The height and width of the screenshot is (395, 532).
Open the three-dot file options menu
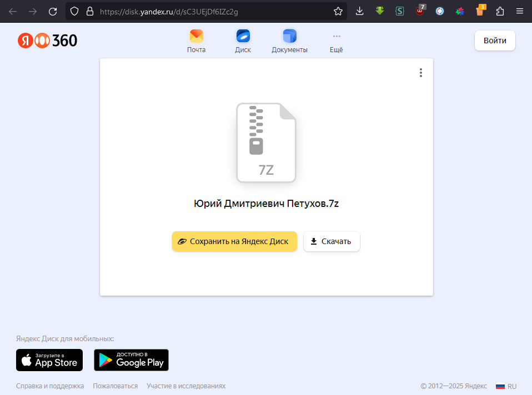pos(421,73)
